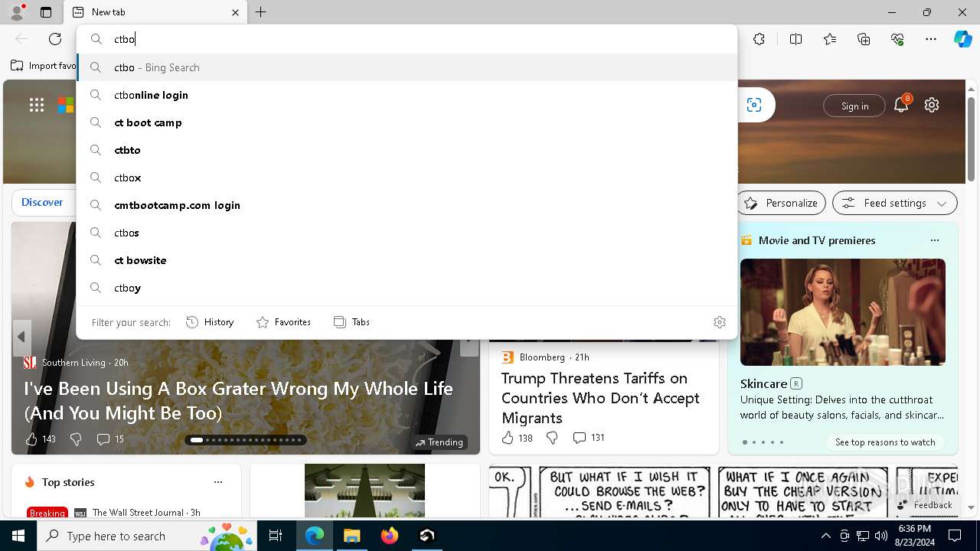Like the Bloomberg tariffs article
Viewport: 980px width, 551px height.
(x=517, y=438)
